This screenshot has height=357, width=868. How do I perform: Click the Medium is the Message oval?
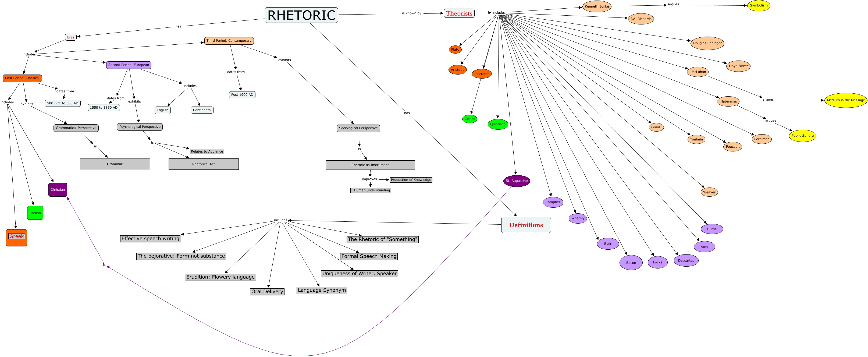[x=846, y=100]
